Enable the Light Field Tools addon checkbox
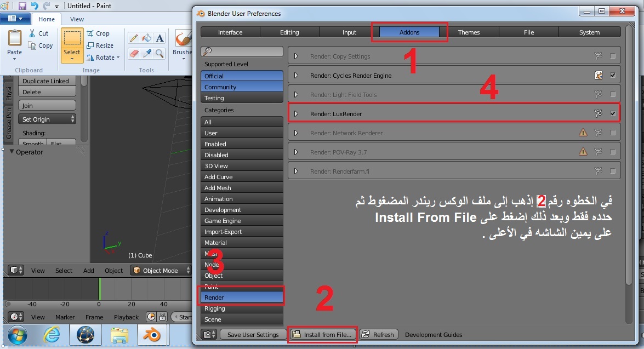The image size is (644, 349). click(x=613, y=94)
